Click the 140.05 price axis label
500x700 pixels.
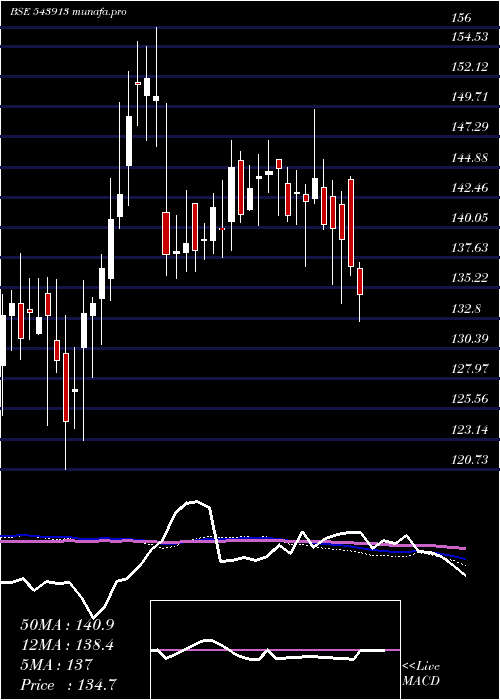tap(470, 218)
